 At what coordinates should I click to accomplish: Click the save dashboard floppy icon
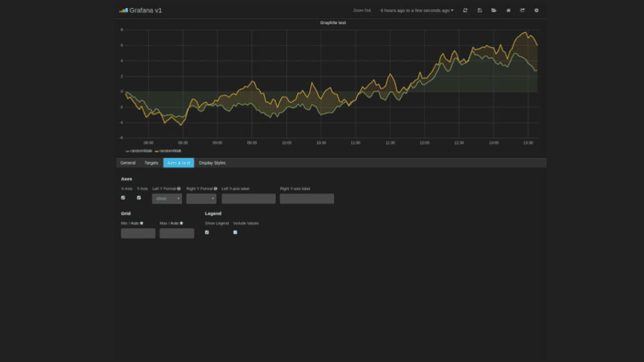480,10
